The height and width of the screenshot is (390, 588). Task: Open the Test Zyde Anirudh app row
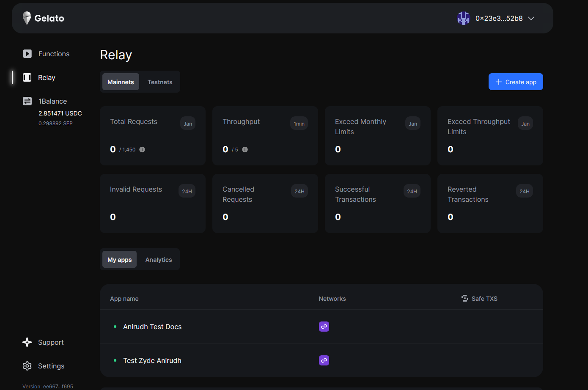(x=152, y=360)
